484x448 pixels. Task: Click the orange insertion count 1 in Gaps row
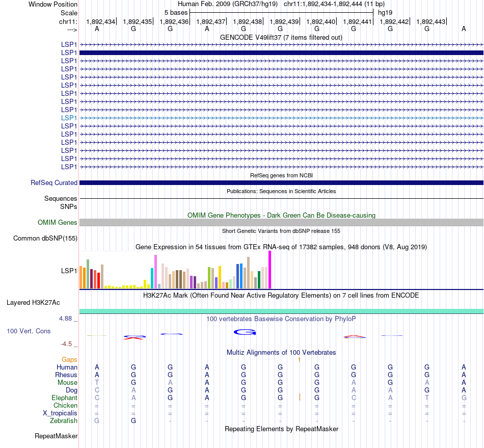click(x=299, y=359)
